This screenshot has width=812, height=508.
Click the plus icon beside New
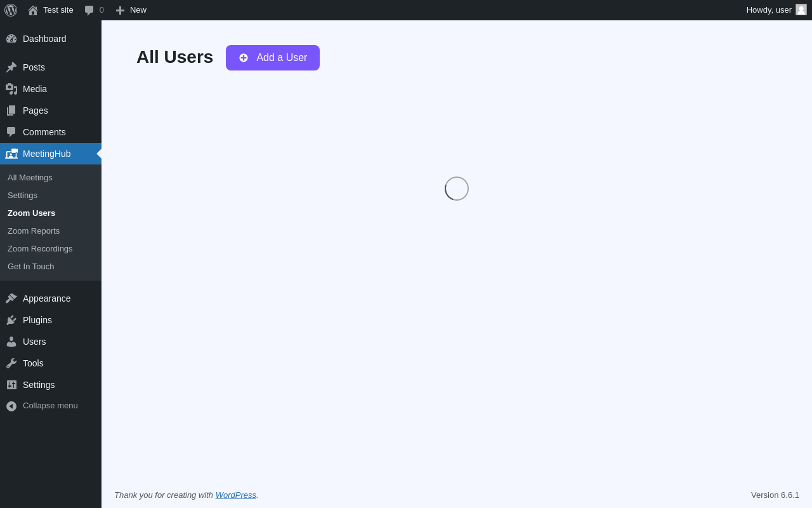[120, 10]
